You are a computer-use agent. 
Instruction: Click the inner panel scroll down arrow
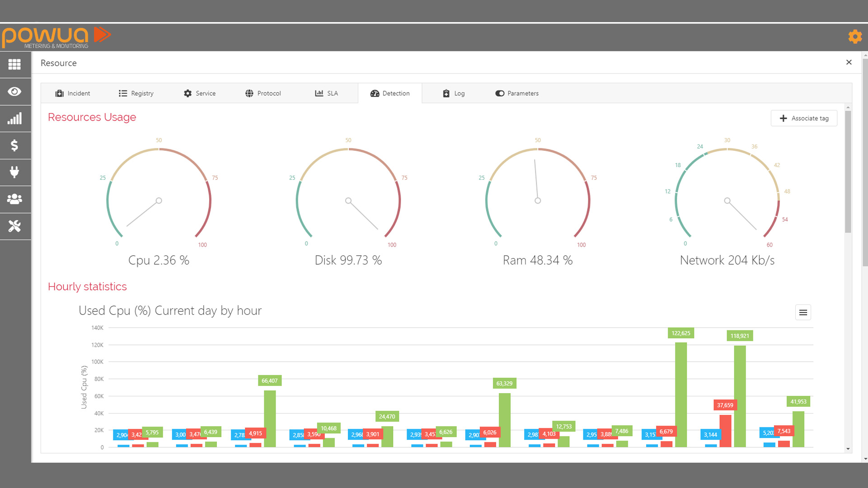[848, 449]
